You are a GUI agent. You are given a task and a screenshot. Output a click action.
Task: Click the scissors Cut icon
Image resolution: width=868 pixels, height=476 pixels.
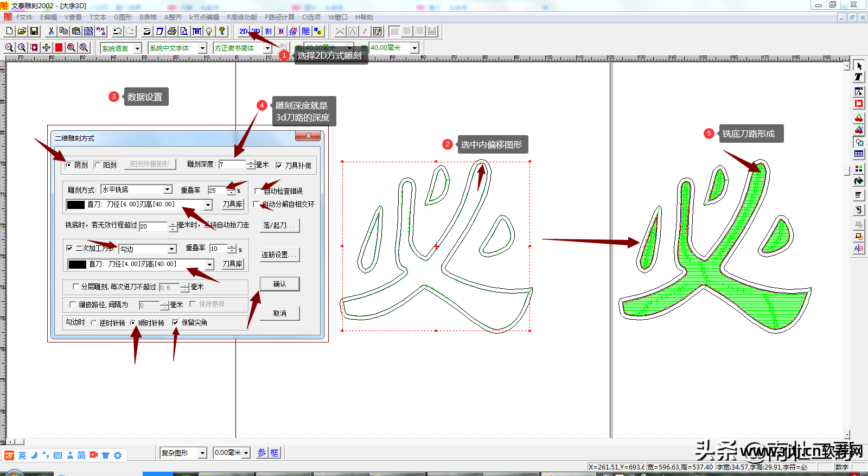coord(51,31)
